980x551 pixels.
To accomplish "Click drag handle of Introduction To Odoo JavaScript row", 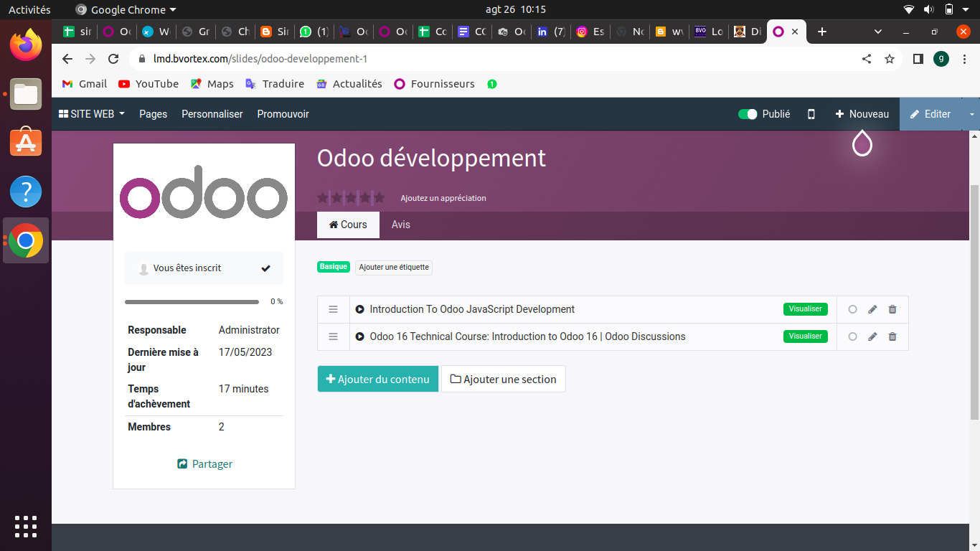I will [x=333, y=309].
